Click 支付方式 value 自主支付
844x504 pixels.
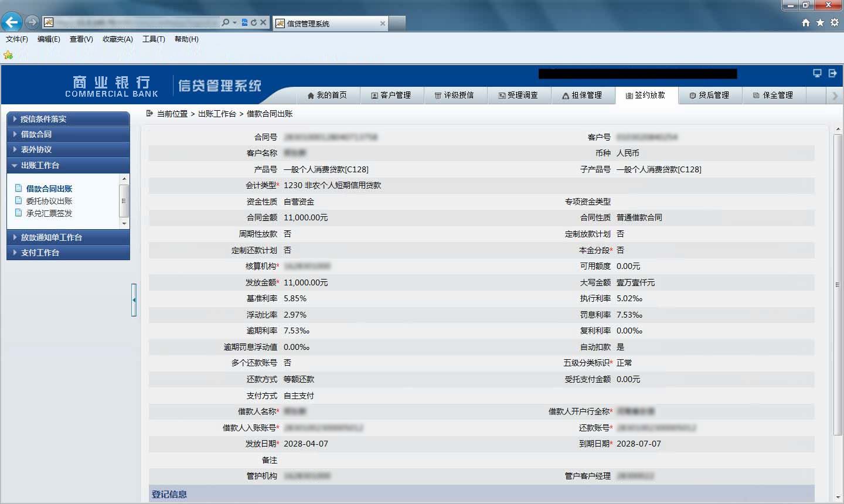[299, 396]
